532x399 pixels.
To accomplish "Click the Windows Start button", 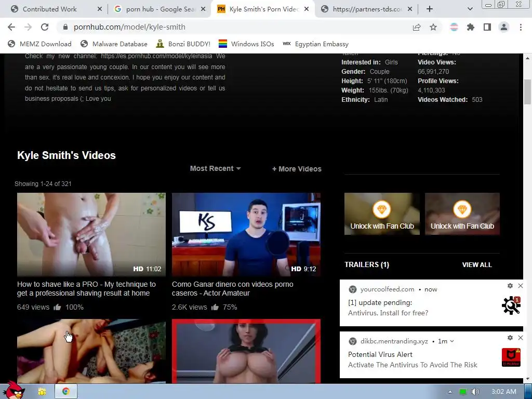I will point(14,391).
